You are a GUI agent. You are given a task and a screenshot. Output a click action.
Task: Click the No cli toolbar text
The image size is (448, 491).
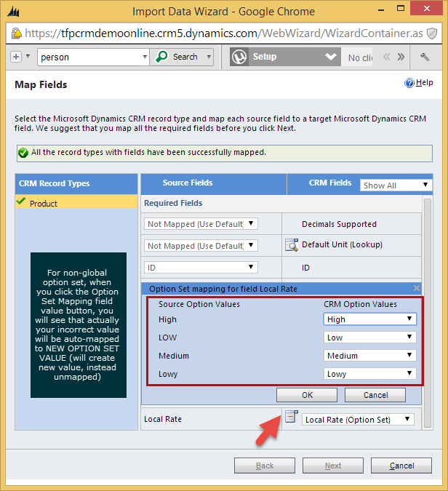[x=360, y=58]
